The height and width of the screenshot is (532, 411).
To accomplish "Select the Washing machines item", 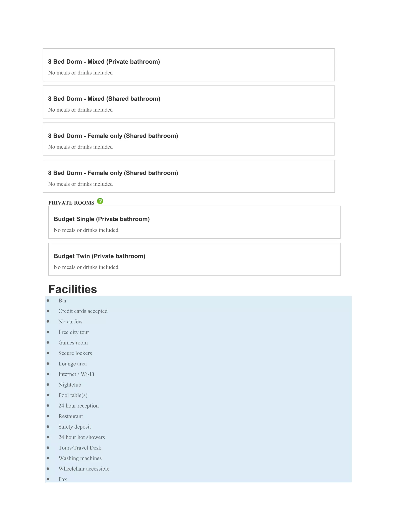I will (80, 458).
